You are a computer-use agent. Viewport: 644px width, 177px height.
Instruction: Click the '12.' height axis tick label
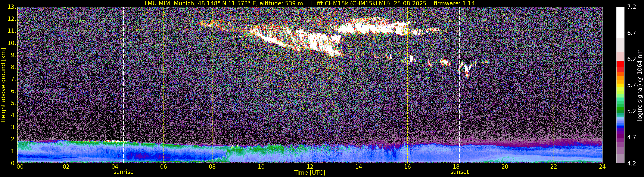point(12,19)
